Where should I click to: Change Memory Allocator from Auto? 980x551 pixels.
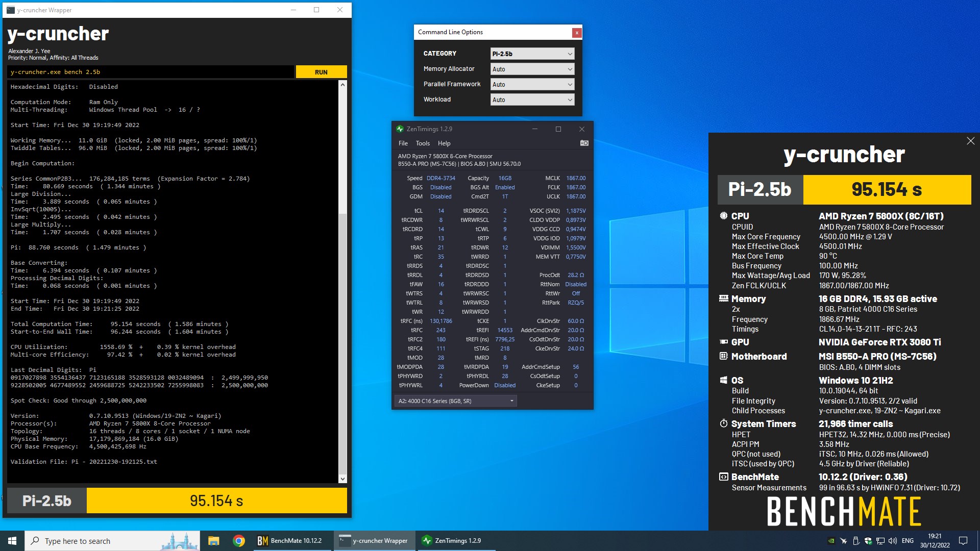pyautogui.click(x=530, y=69)
